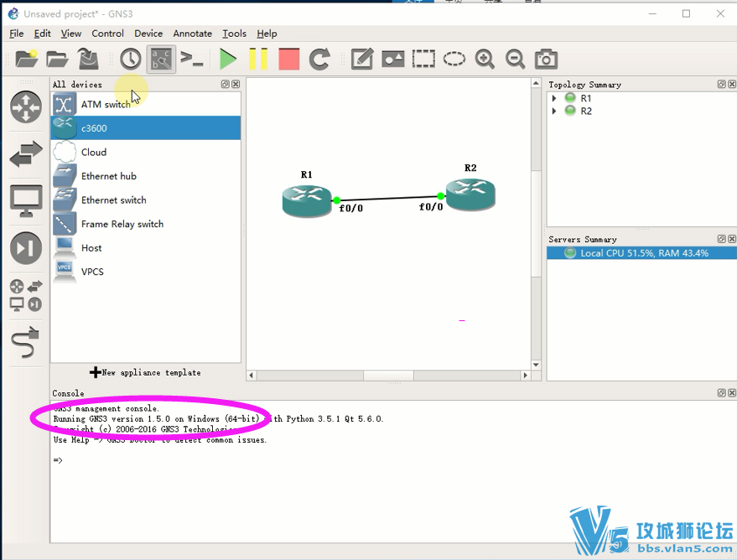The image size is (737, 560).
Task: Select Local CPU server row
Action: (641, 252)
